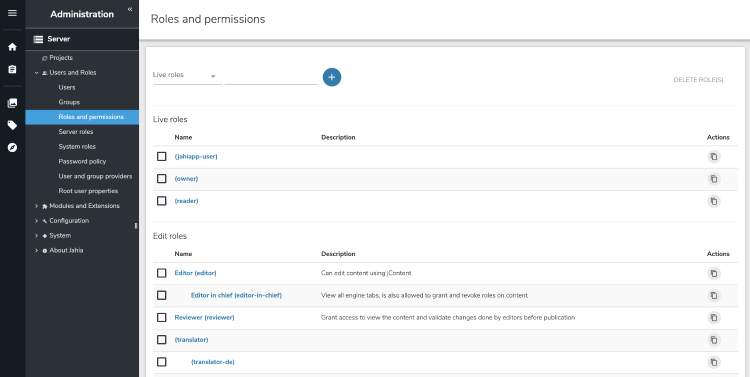Viewport: 750px width, 377px height.
Task: Go to the Home icon in the sidebar
Action: tap(12, 47)
